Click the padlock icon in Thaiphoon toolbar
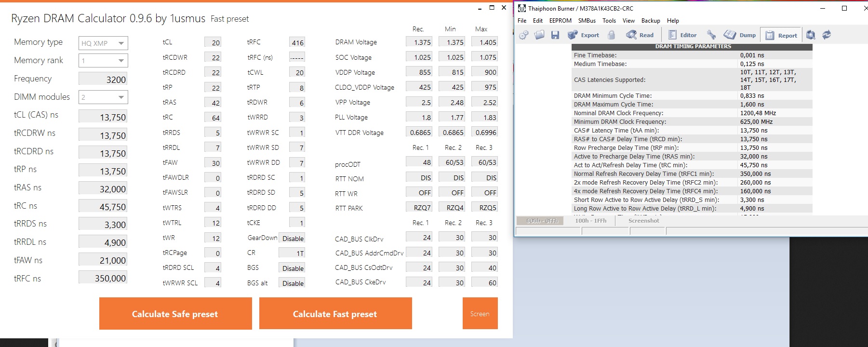The width and height of the screenshot is (868, 347). click(612, 35)
